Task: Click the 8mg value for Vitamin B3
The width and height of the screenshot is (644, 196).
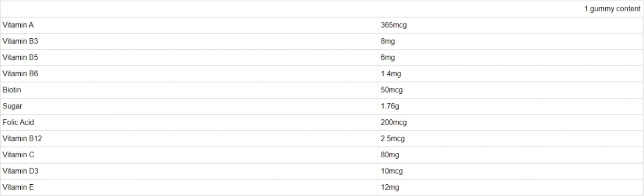Action: point(388,41)
